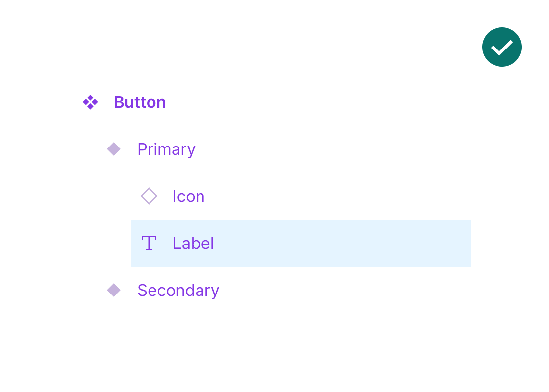Image resolution: width=549 pixels, height=392 pixels.
Task: Click the four-diamond Button component icon
Action: [x=90, y=102]
